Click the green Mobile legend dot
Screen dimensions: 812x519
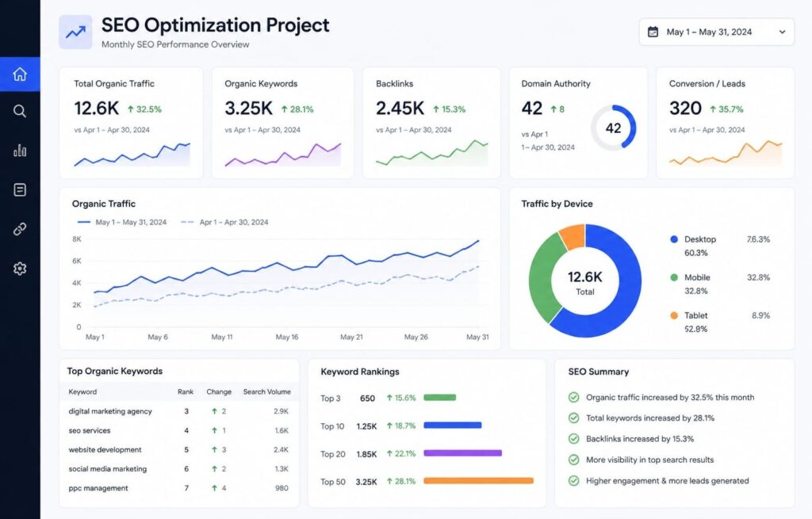pyautogui.click(x=674, y=277)
